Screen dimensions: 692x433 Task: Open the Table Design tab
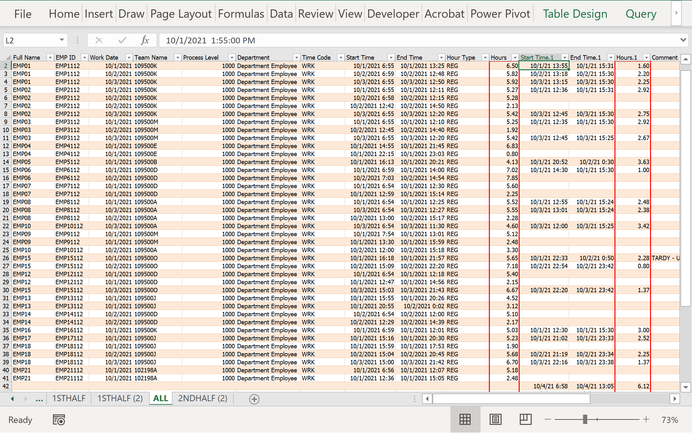click(575, 14)
